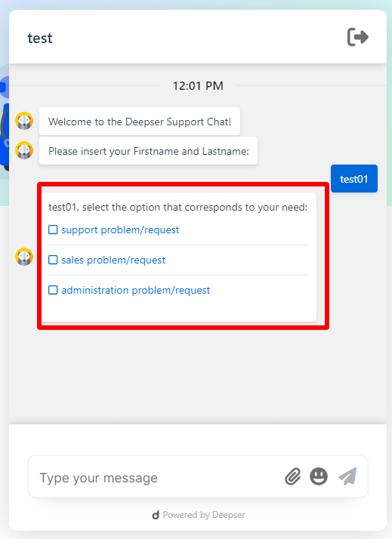
Task: Open the emoji smiley picker
Action: coord(319,476)
